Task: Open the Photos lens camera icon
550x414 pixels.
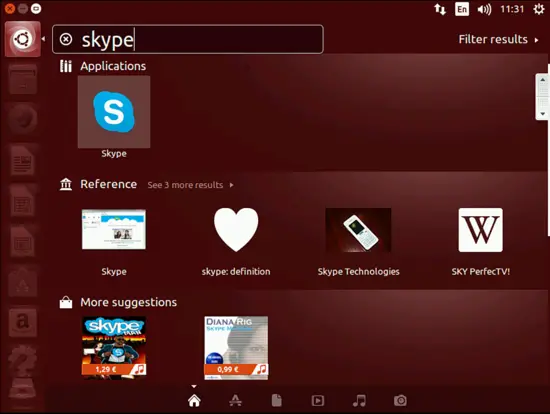Action: tap(400, 400)
